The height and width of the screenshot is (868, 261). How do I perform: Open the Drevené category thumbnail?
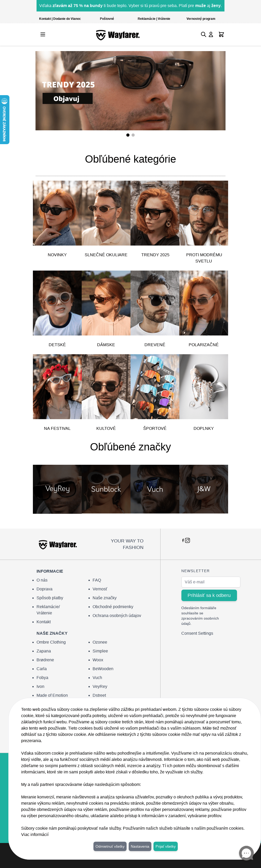click(155, 303)
